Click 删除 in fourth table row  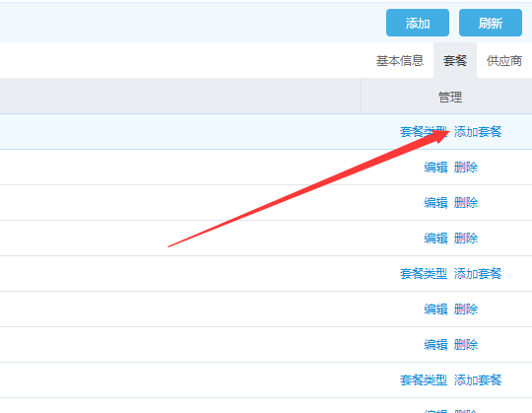tap(466, 239)
